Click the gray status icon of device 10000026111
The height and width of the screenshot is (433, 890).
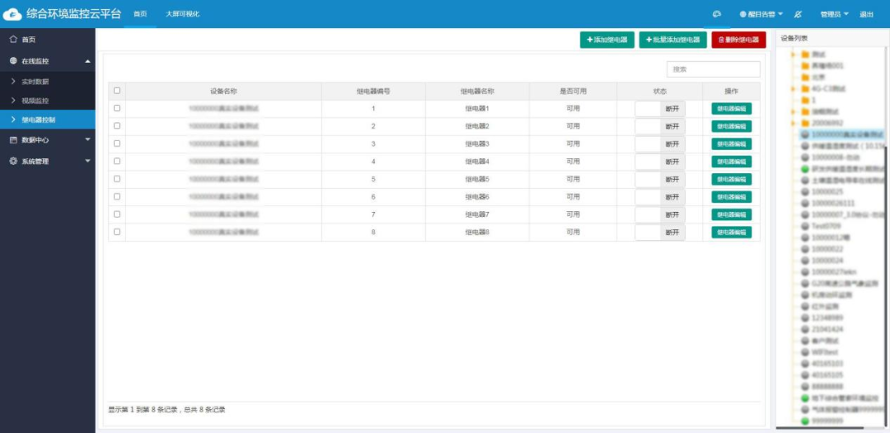(x=804, y=203)
